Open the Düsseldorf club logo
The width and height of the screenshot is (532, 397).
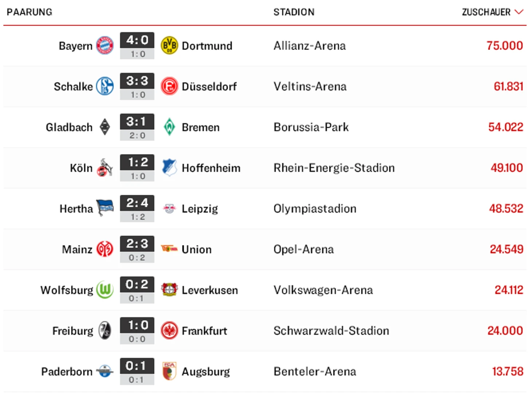pyautogui.click(x=169, y=86)
